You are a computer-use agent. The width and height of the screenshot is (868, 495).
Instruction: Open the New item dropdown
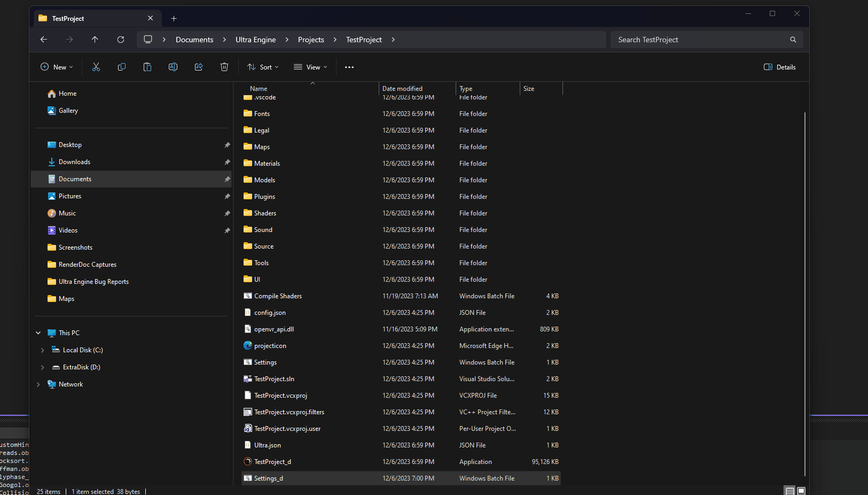click(57, 67)
